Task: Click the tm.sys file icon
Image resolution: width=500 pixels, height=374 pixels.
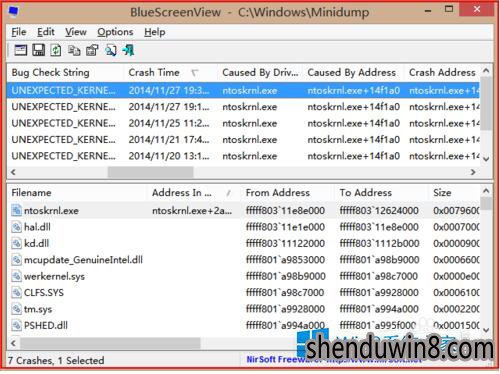Action: (x=16, y=309)
